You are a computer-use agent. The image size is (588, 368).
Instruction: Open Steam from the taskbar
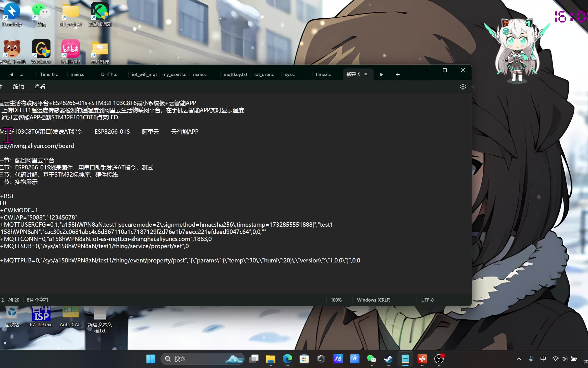pos(388,359)
